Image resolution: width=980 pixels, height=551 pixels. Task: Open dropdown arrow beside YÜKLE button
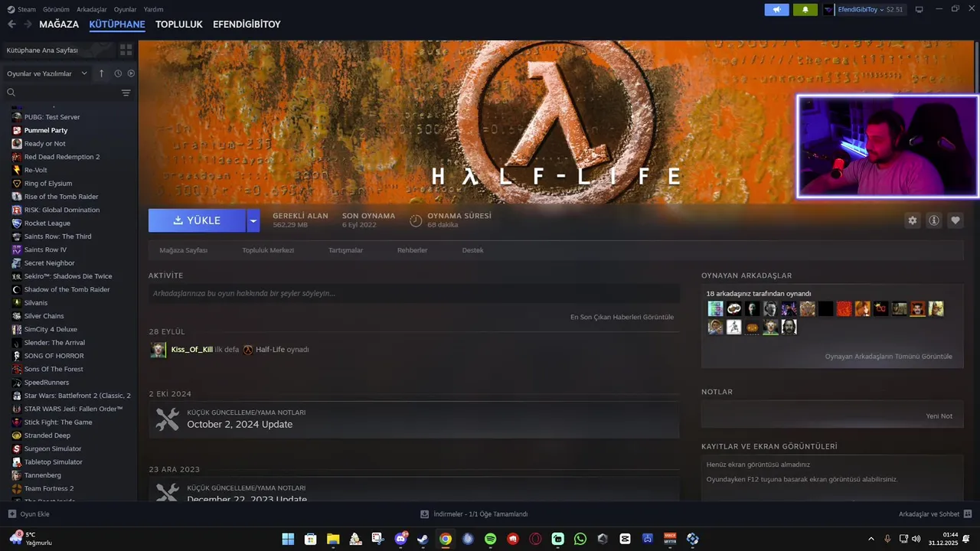(x=253, y=220)
